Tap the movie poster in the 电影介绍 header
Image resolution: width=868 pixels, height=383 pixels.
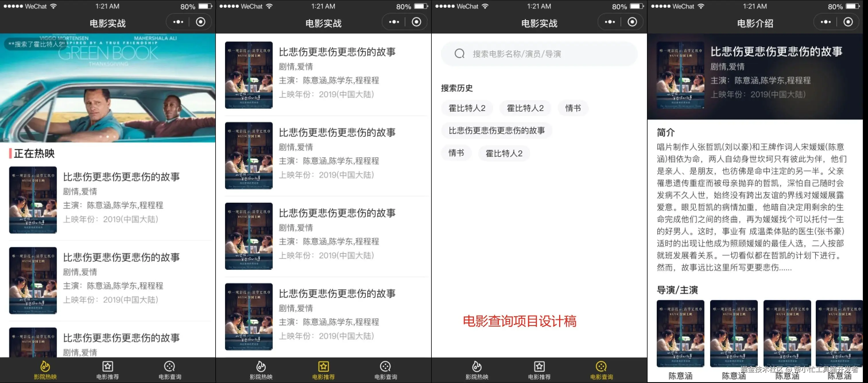[x=680, y=75]
